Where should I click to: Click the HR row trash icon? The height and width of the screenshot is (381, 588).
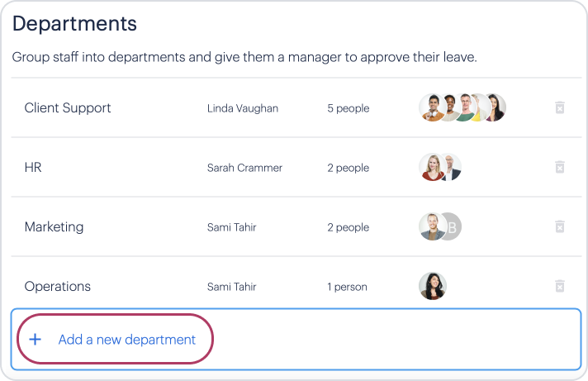coord(559,168)
